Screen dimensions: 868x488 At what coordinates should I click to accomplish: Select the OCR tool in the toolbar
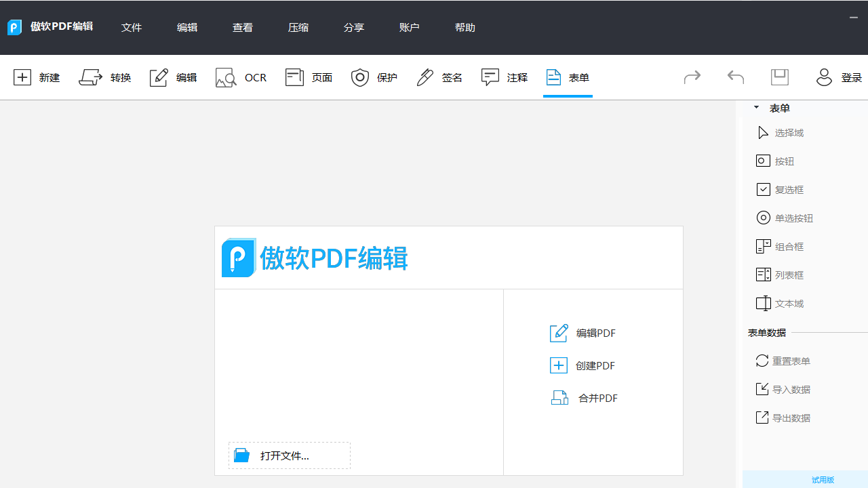click(241, 77)
